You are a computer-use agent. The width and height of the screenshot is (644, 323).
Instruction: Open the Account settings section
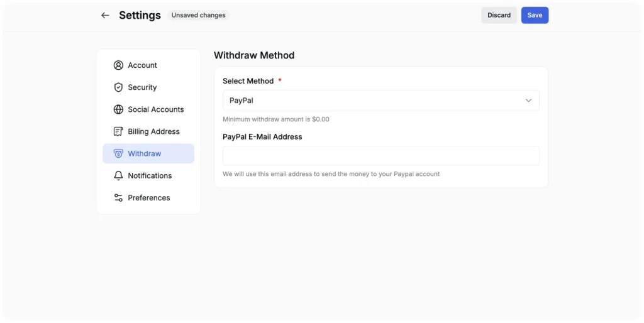(148, 65)
